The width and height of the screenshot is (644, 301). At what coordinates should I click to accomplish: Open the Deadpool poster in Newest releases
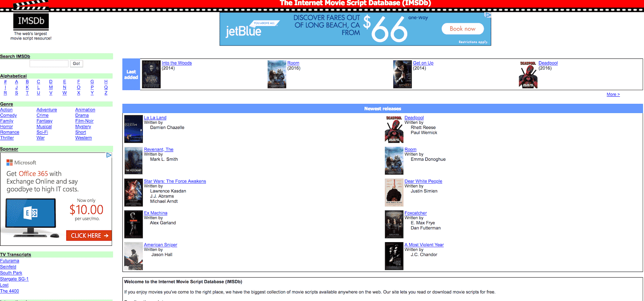(394, 129)
